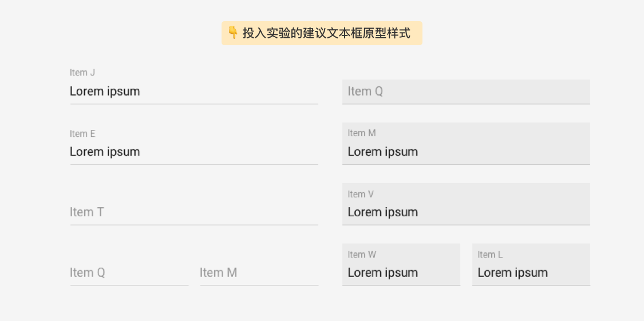
Task: Click the 'Item M' label in gray field
Action: click(x=361, y=133)
